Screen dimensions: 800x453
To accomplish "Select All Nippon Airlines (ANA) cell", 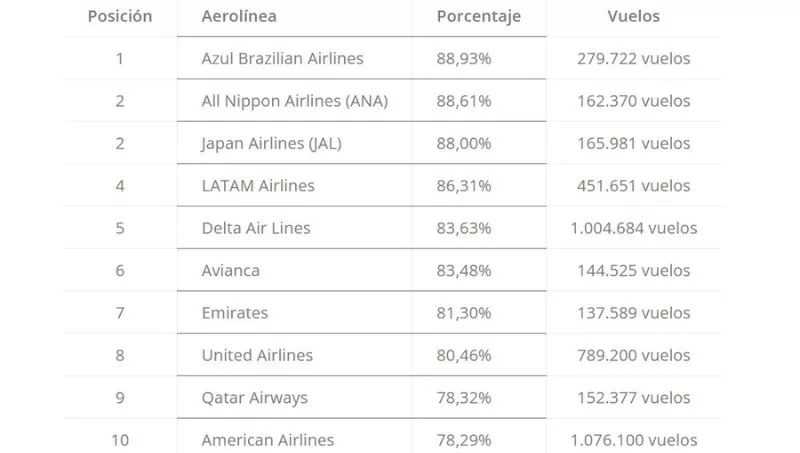I will 294,101.
